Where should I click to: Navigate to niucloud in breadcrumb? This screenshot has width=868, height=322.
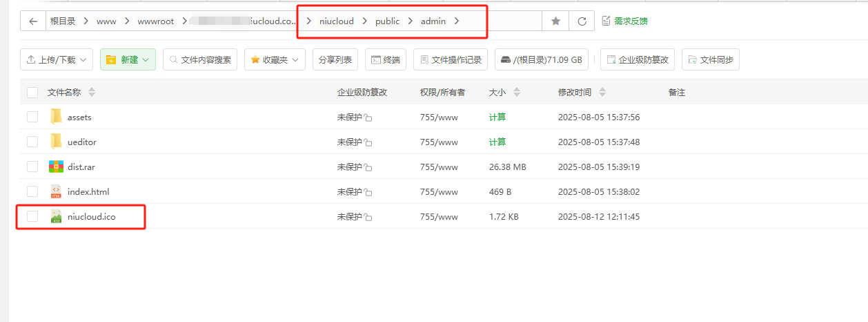[337, 21]
